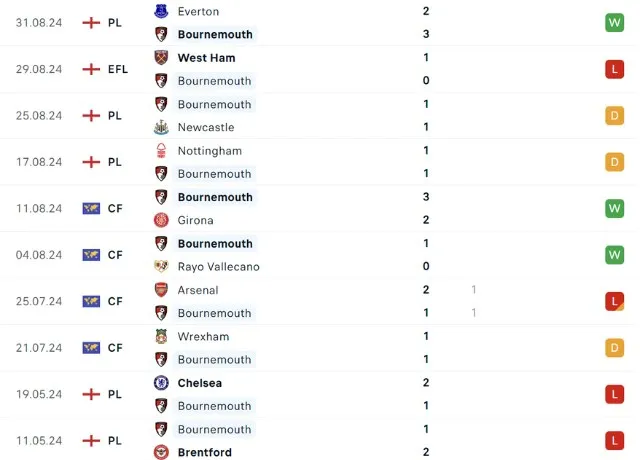Viewport: 640px width, 460px height.
Task: Click the red L badge for Brentford match
Action: point(614,441)
